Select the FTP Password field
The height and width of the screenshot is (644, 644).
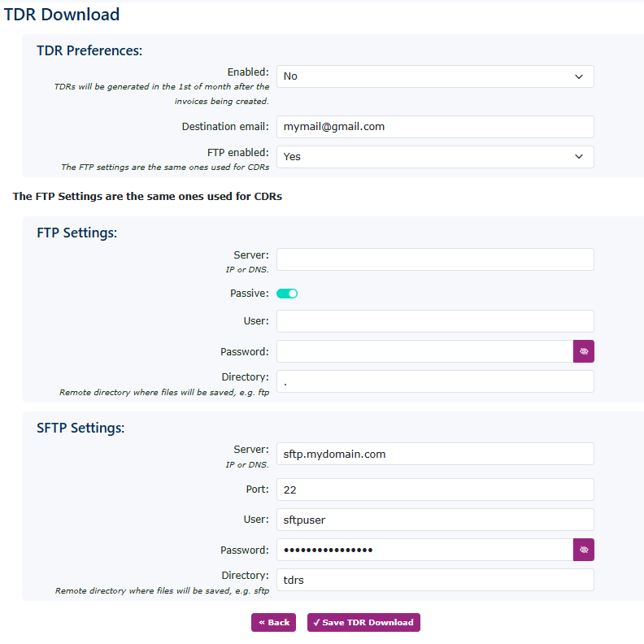pos(424,351)
